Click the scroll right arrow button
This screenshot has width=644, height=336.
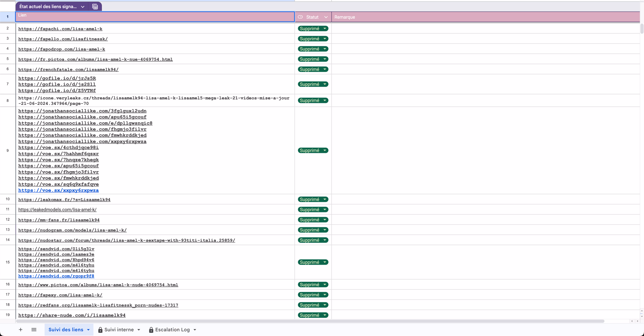(x=638, y=321)
